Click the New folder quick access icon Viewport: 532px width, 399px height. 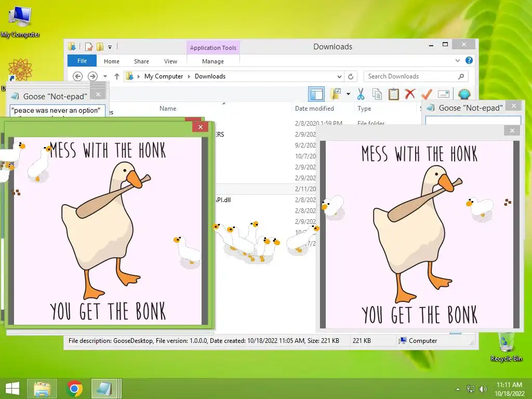coord(100,46)
